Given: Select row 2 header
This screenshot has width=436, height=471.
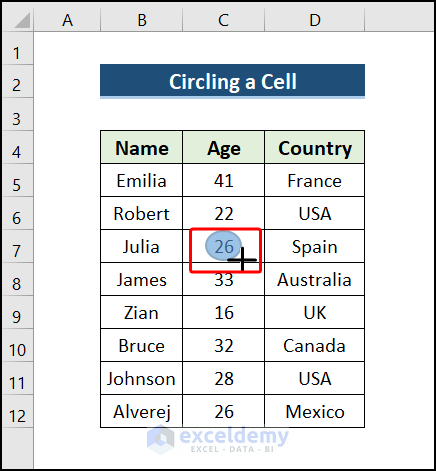Looking at the screenshot, I should [x=17, y=81].
